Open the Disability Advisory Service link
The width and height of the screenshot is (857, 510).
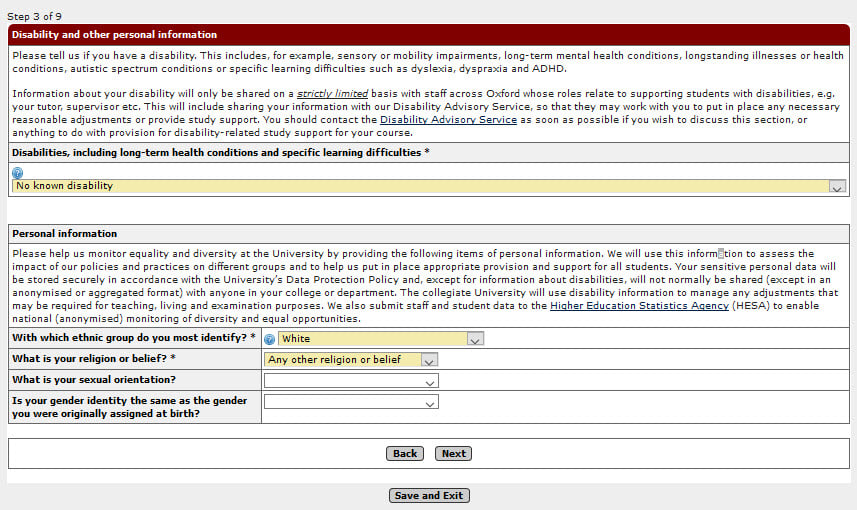coord(448,120)
